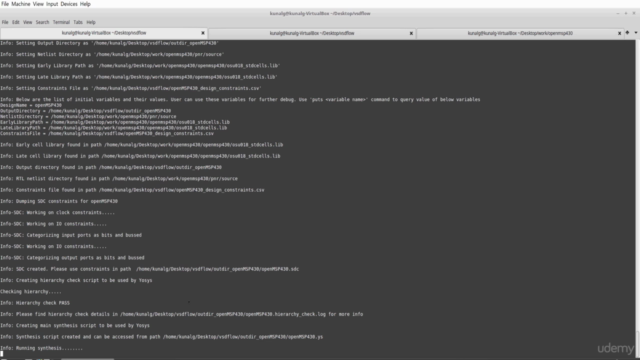Click 'DesignName = openMSP430' line
Screen dimensions: 640x360
click(31, 105)
